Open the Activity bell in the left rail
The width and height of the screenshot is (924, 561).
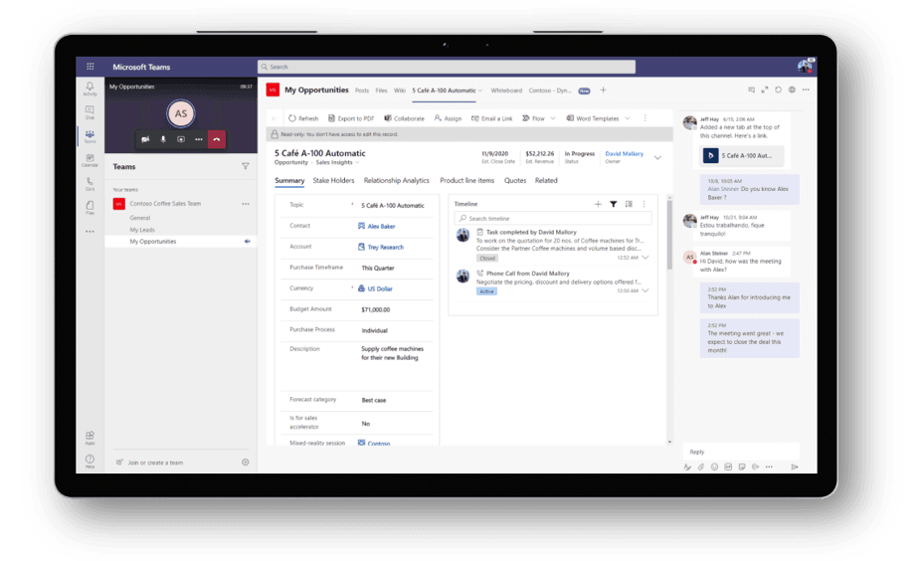[x=90, y=89]
